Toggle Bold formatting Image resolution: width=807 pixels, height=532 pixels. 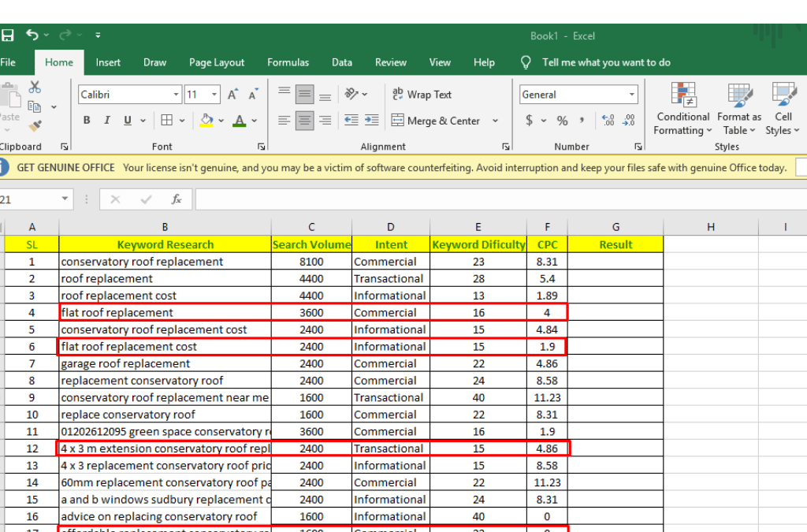click(x=87, y=121)
